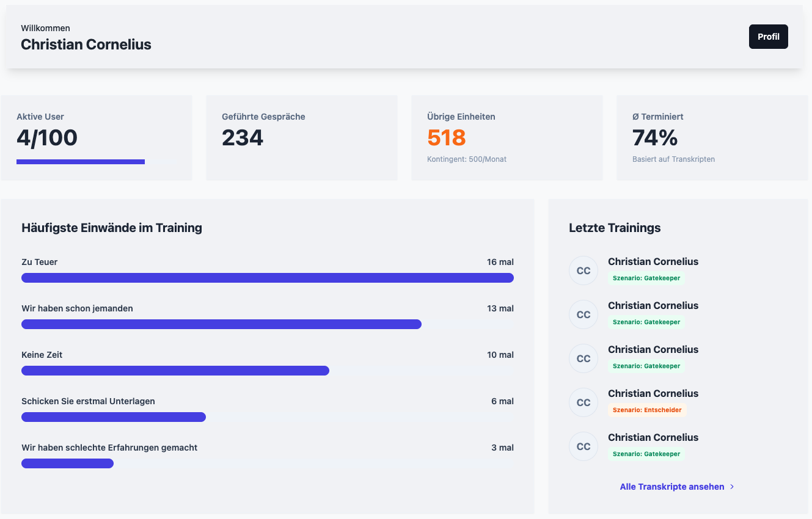Click the Geführte Gespräche count 234

[x=243, y=137]
